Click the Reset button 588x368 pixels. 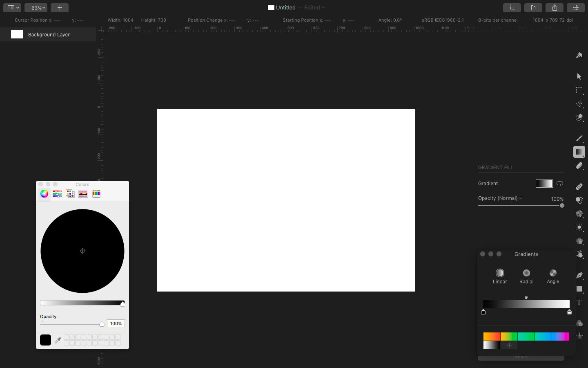pyautogui.click(x=521, y=357)
